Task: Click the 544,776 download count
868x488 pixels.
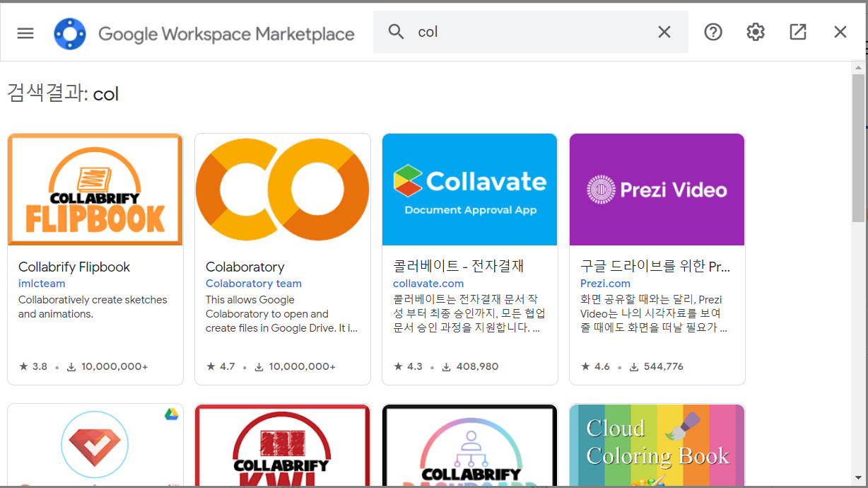Action: coord(657,366)
